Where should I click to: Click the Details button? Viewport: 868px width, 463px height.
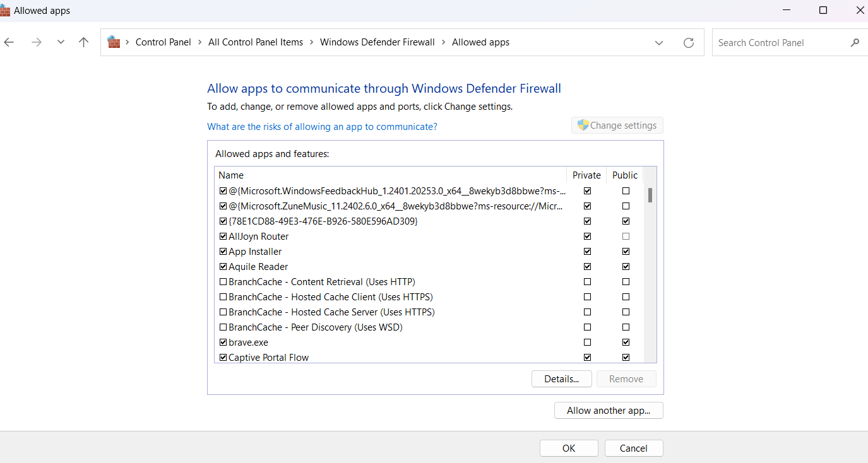pyautogui.click(x=562, y=378)
